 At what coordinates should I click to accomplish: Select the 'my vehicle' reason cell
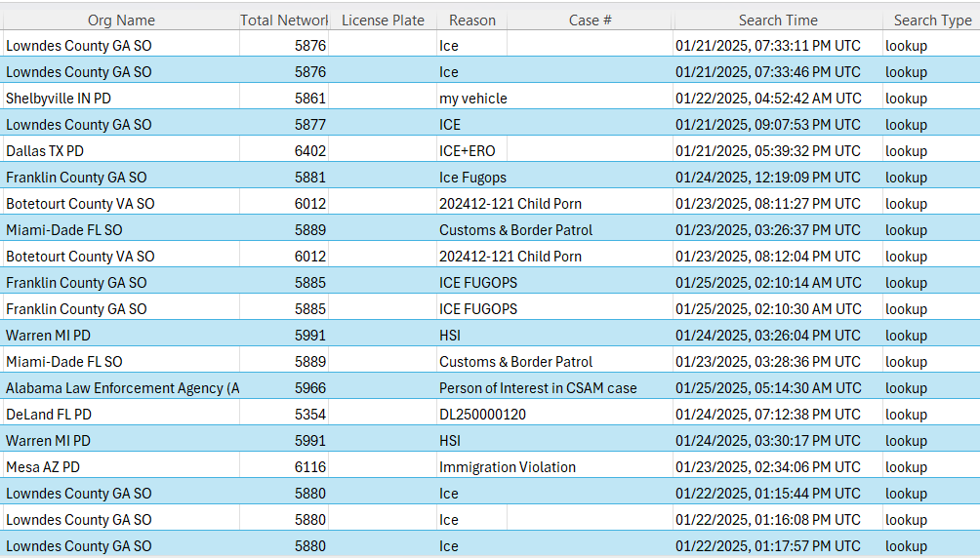pyautogui.click(x=471, y=99)
